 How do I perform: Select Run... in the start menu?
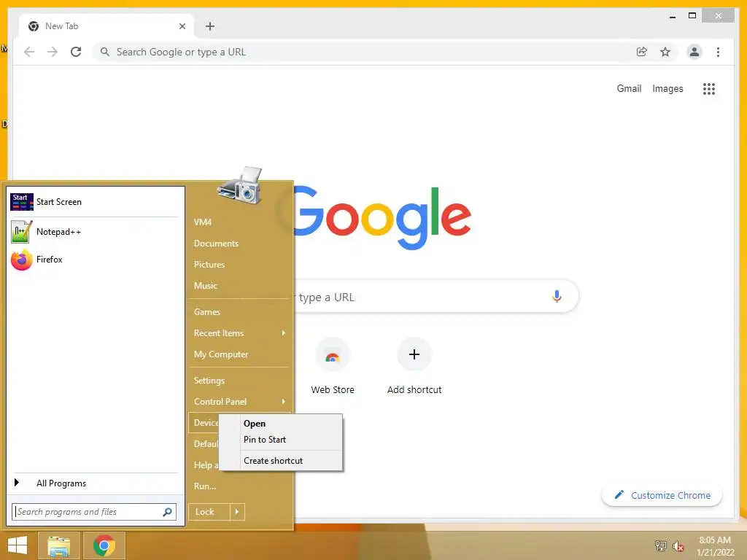pyautogui.click(x=239, y=486)
